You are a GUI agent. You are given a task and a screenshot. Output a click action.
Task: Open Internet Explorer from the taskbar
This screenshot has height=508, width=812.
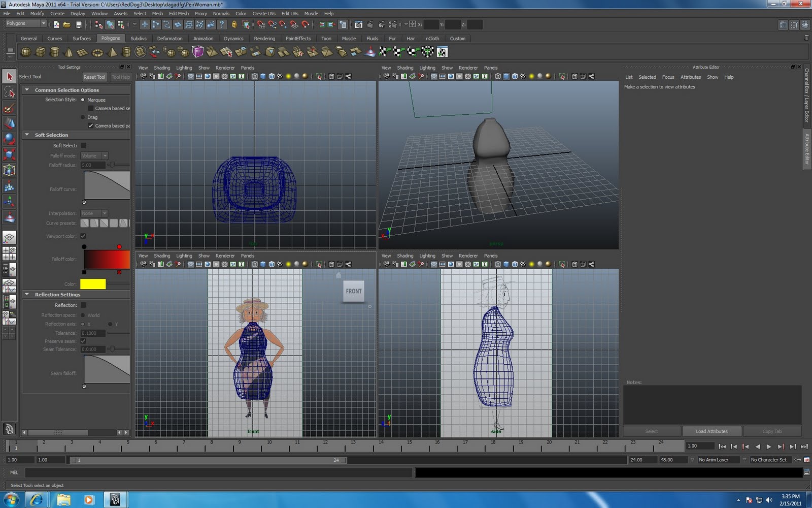click(x=36, y=500)
